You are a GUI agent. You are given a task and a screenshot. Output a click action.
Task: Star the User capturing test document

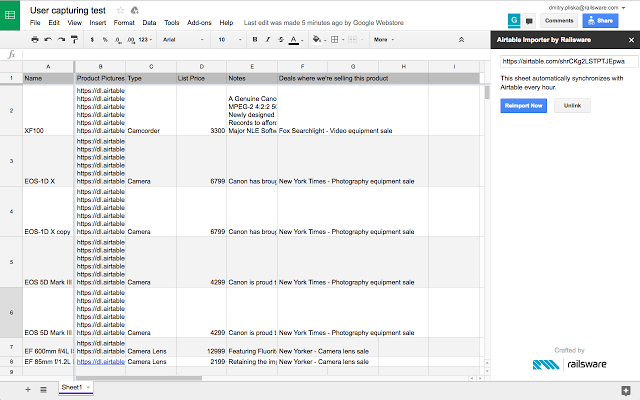[x=120, y=10]
